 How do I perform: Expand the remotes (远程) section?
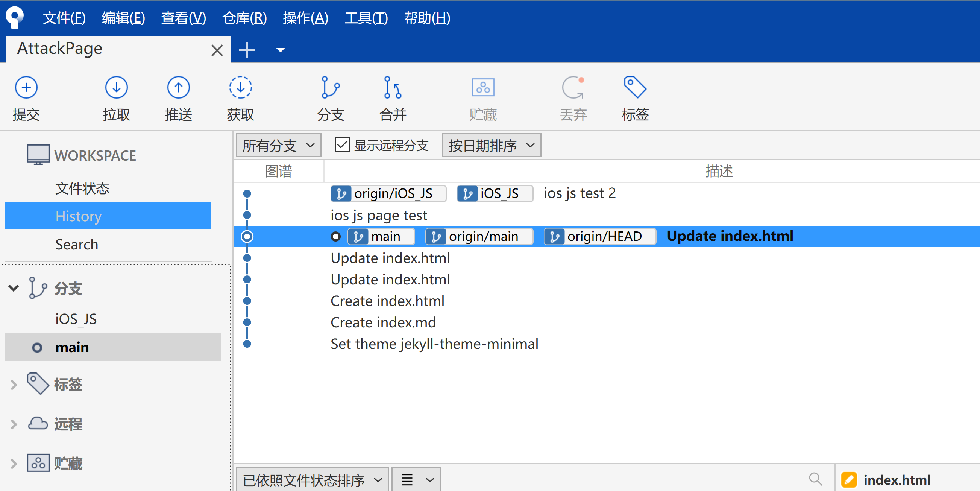14,424
